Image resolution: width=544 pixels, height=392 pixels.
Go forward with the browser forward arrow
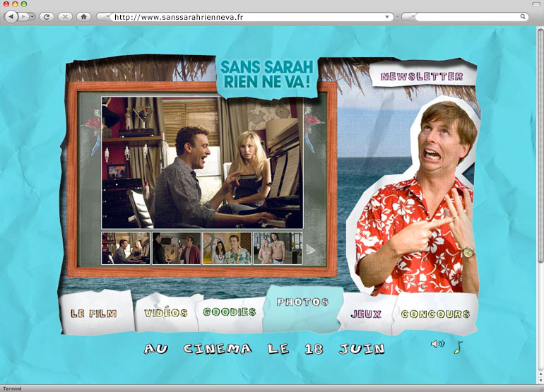pos(23,17)
